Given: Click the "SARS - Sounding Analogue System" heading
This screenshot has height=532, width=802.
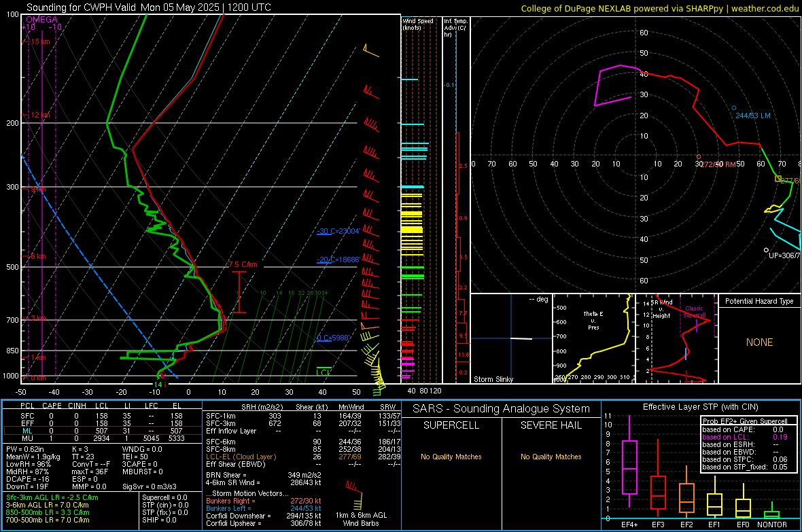Looking at the screenshot, I should coord(502,409).
